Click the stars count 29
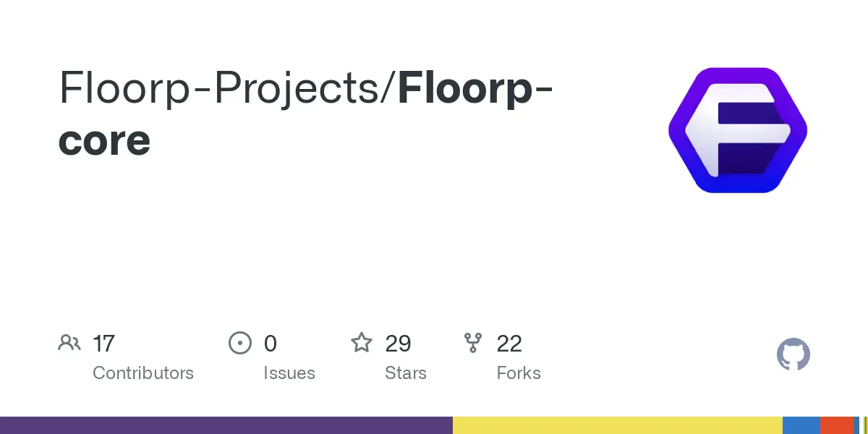The width and height of the screenshot is (868, 434). click(399, 344)
